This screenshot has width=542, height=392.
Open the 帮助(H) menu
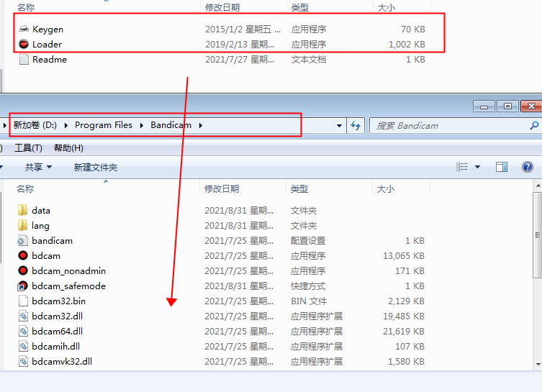point(68,148)
